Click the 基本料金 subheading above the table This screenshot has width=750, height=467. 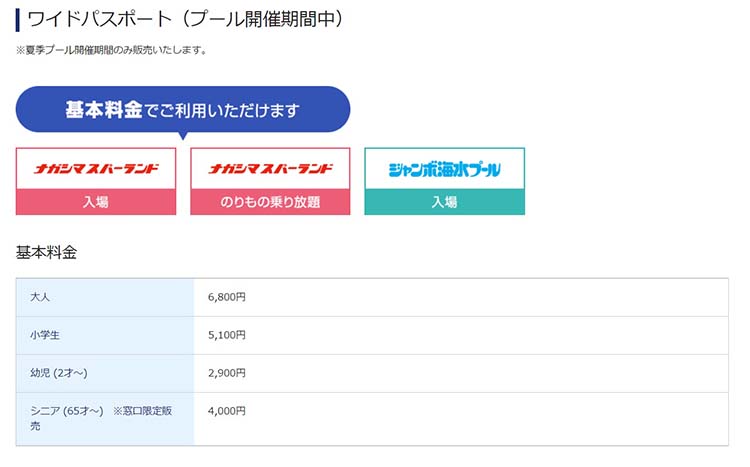46,252
